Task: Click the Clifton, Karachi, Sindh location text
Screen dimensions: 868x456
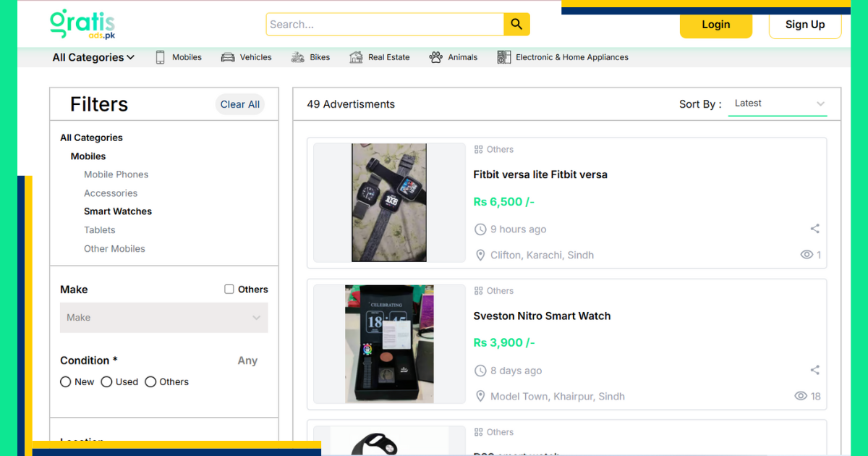Action: click(542, 255)
